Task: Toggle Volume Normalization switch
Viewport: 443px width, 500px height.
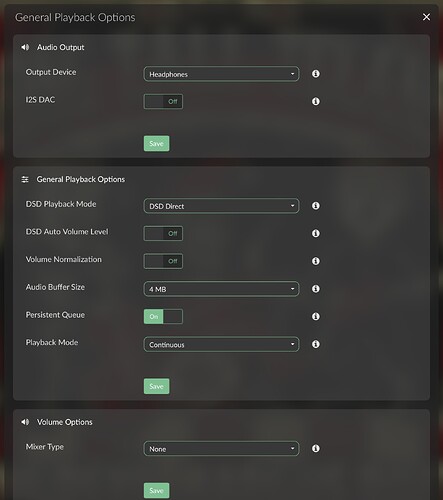Action: [163, 261]
